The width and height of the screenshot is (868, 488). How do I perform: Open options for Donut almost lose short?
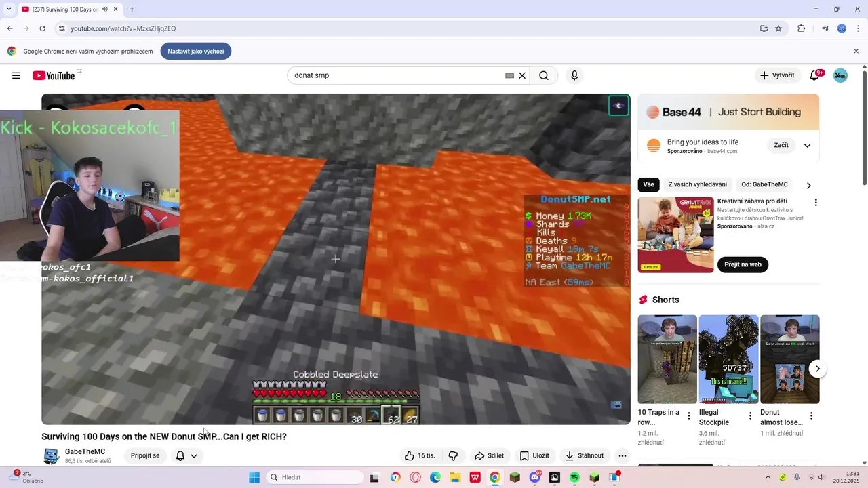(x=811, y=416)
